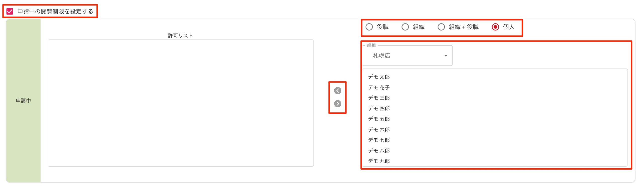Click デモ 六郎 in the list
The width and height of the screenshot is (644, 188).
point(379,130)
